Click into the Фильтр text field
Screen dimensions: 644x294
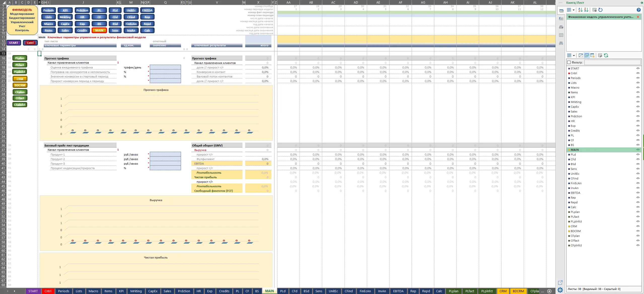coord(612,62)
